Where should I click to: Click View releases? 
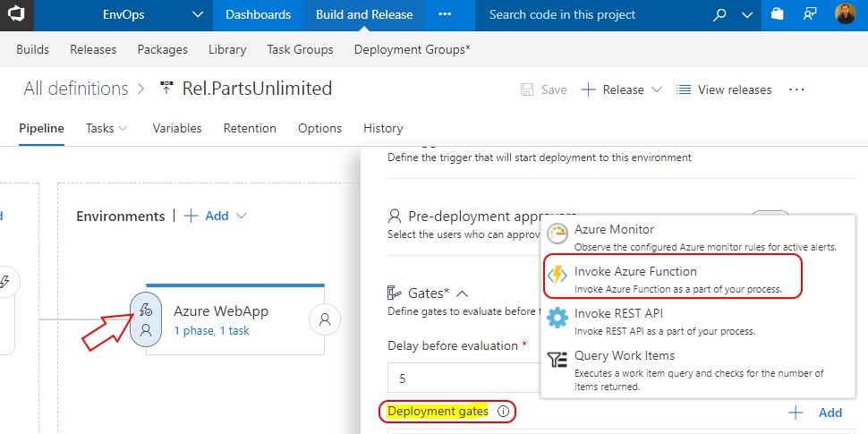[x=724, y=89]
